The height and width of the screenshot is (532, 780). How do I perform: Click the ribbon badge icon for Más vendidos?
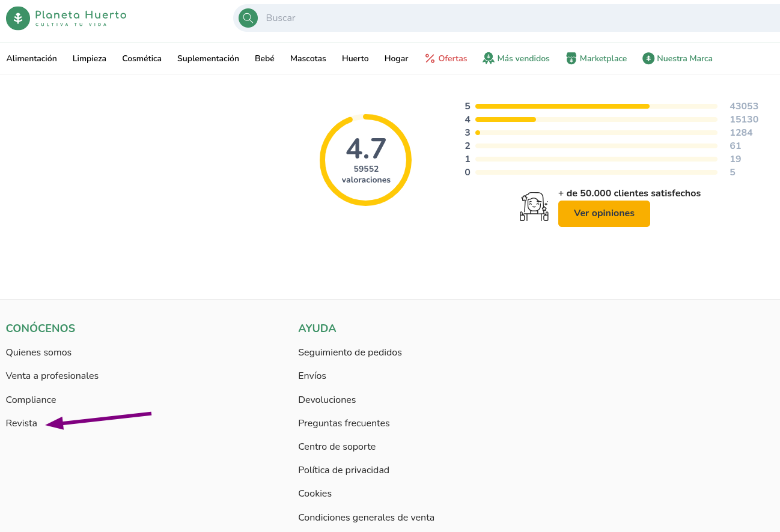[489, 58]
